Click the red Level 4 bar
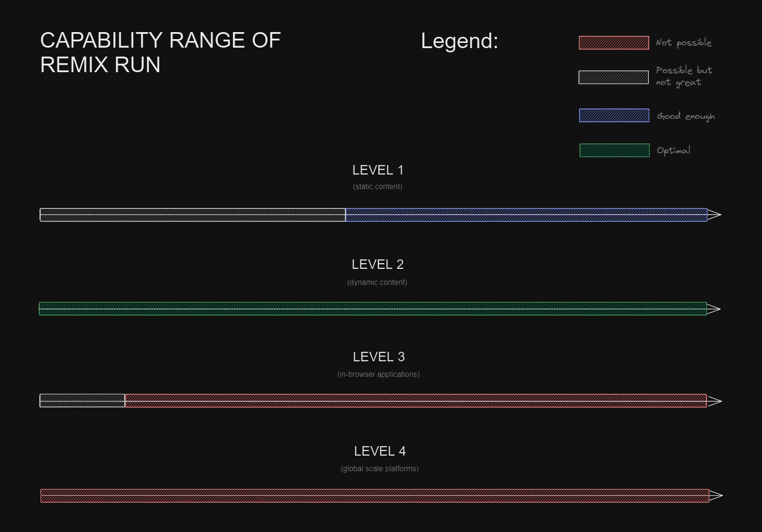 click(x=375, y=496)
